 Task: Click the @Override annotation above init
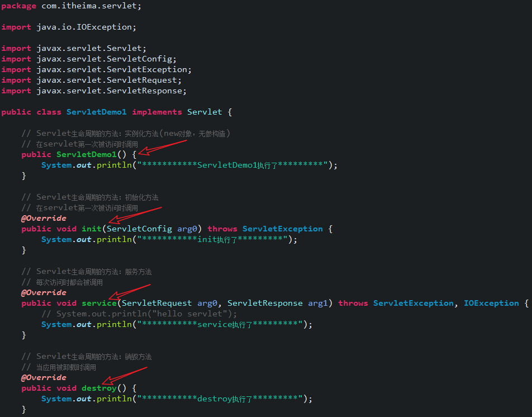pos(44,218)
